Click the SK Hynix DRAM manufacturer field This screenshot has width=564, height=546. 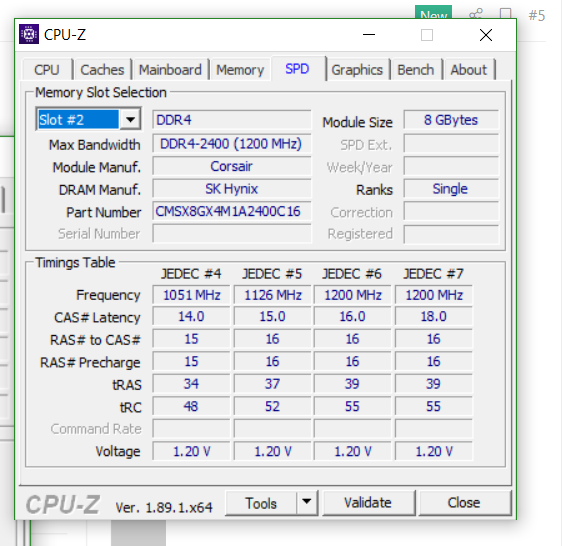coord(232,189)
